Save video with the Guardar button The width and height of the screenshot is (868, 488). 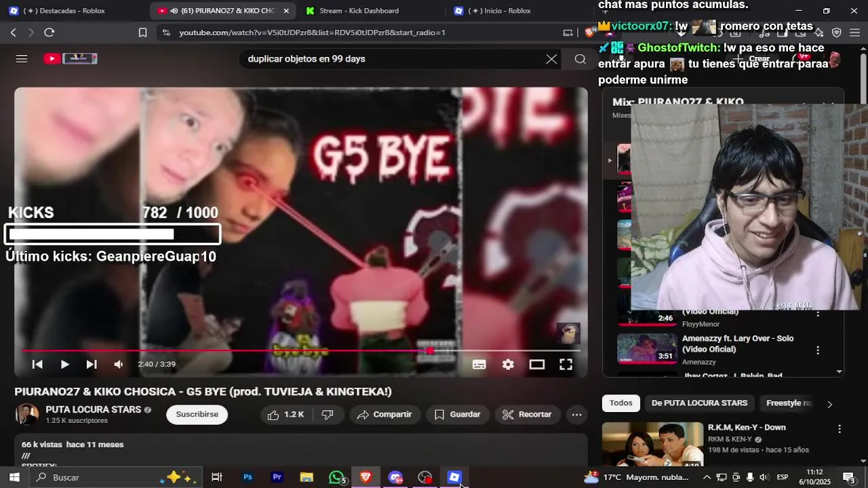click(x=458, y=415)
